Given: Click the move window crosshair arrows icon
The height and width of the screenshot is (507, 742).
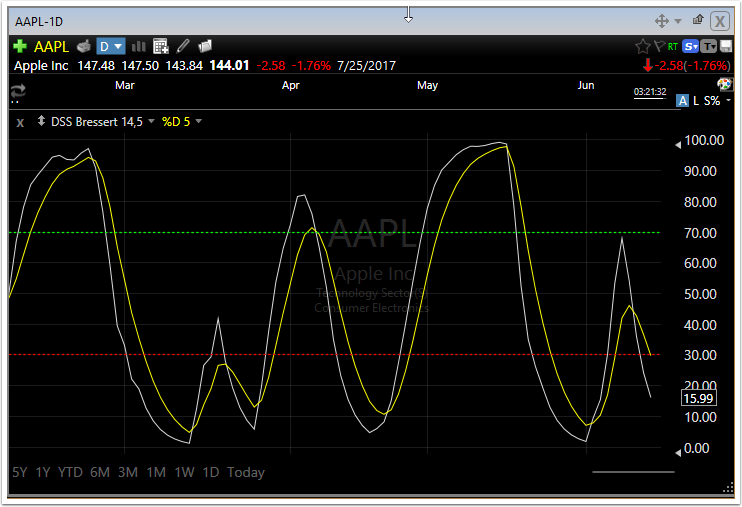Looking at the screenshot, I should (x=662, y=21).
